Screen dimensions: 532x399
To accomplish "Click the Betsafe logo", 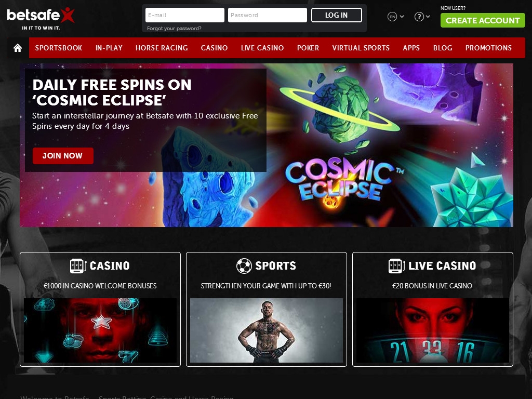I will click(41, 18).
